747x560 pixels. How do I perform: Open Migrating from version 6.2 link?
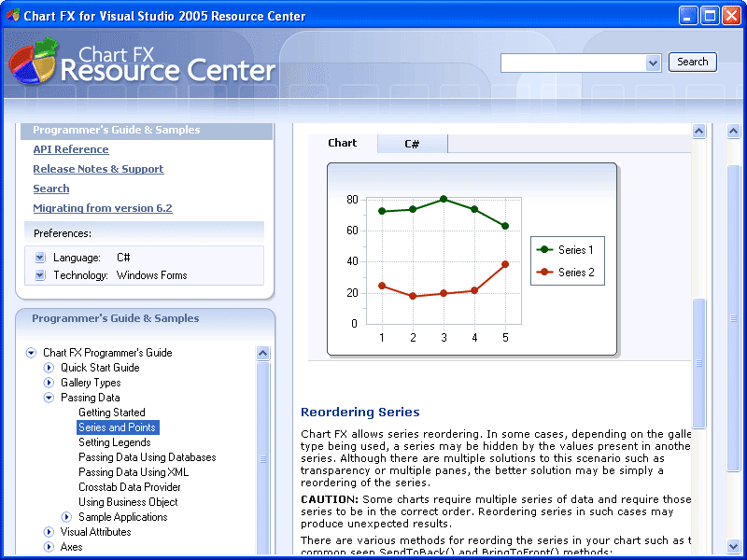tap(103, 208)
